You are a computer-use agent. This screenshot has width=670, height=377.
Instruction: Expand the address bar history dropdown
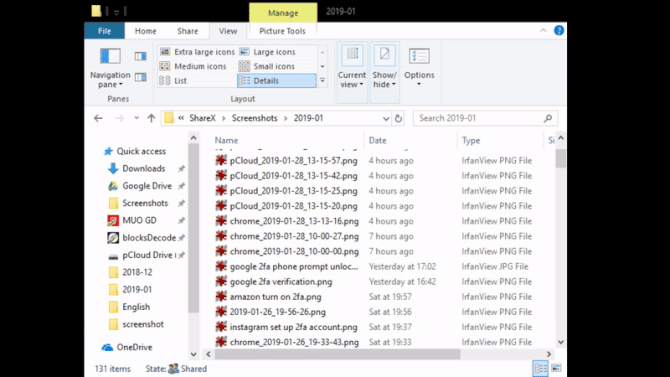[386, 118]
